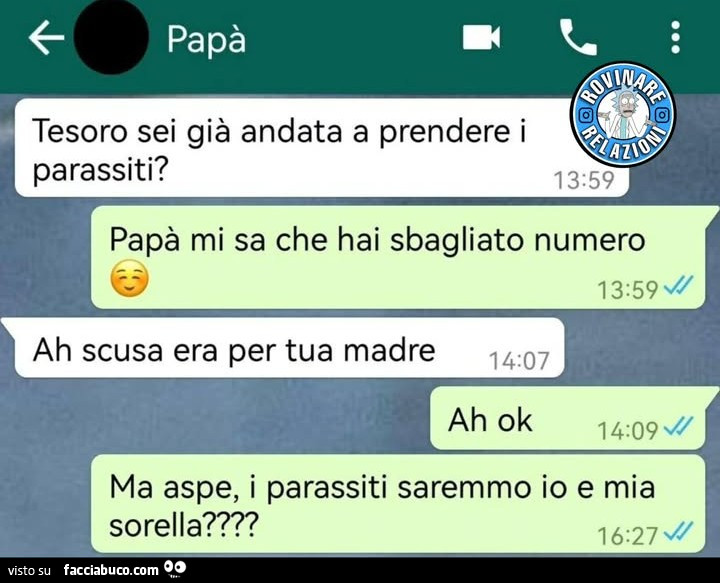Image resolution: width=720 pixels, height=583 pixels.
Task: Click the facciabuco eyes logo icon
Action: pos(175,568)
